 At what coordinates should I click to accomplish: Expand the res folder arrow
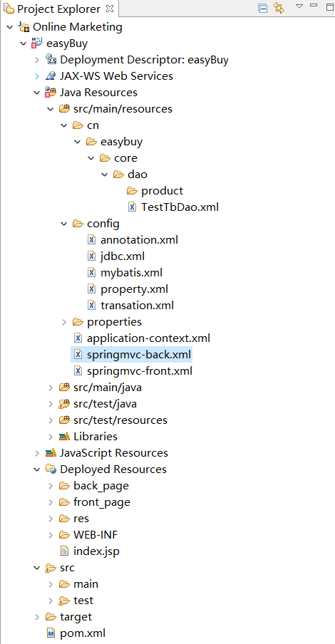point(51,519)
